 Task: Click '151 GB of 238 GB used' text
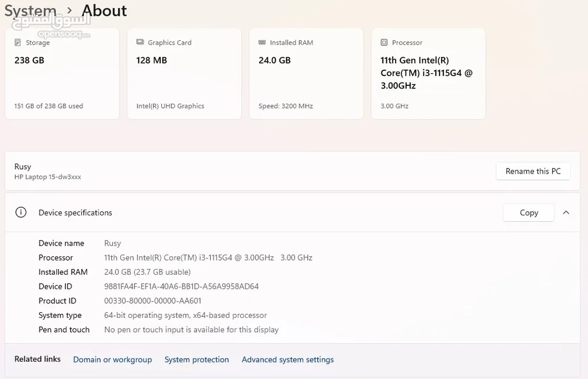tap(49, 106)
